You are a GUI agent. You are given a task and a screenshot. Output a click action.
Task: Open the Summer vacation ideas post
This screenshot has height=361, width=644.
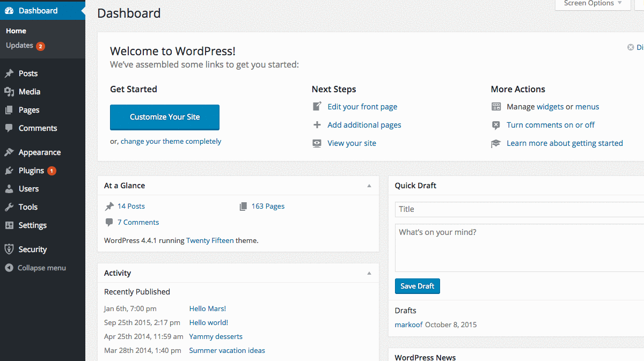(227, 350)
